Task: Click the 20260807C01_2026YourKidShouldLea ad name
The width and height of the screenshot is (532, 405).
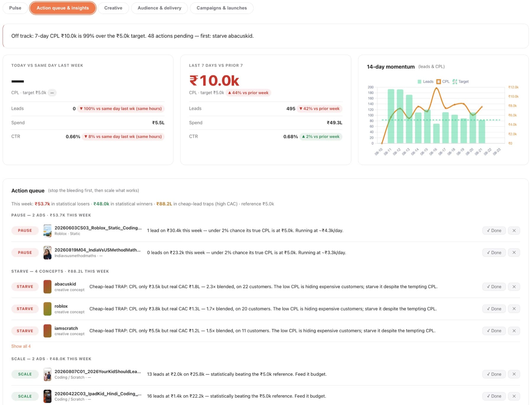Action: coord(98,371)
